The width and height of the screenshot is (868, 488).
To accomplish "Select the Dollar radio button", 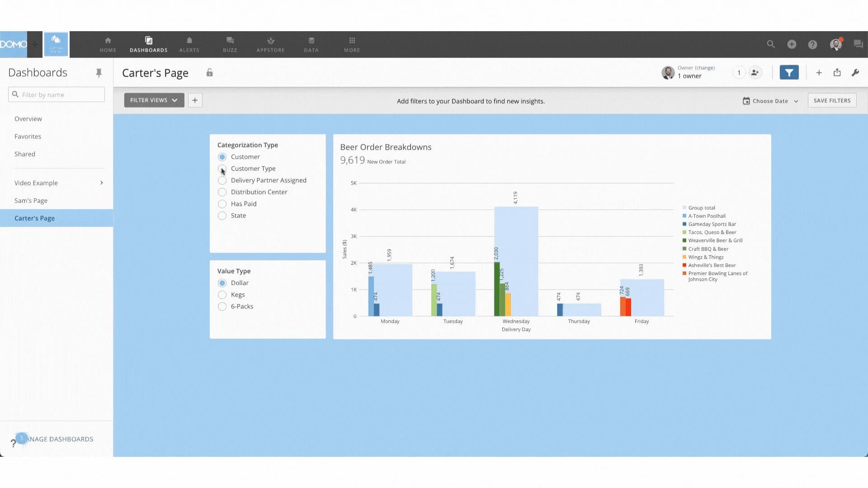I will (222, 283).
